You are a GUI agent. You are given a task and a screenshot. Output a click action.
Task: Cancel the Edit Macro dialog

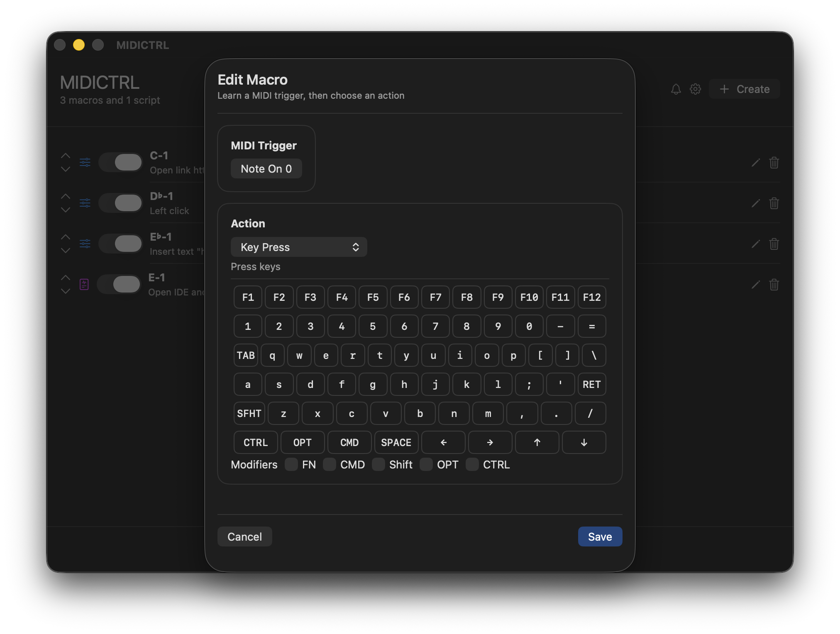coord(244,536)
